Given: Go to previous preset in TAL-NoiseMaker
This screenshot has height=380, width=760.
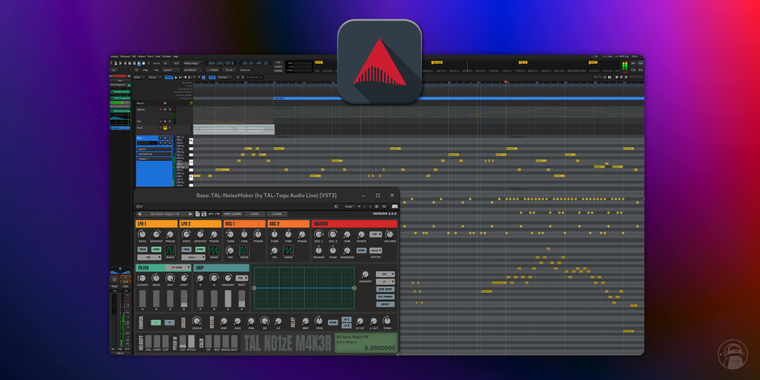Looking at the screenshot, I should click(x=139, y=214).
